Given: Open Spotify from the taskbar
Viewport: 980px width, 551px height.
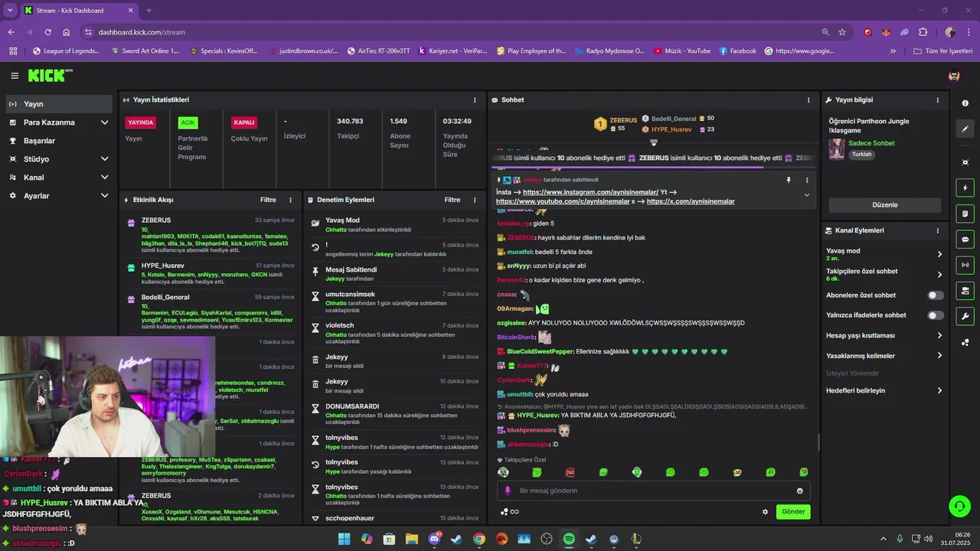Looking at the screenshot, I should pos(569,539).
